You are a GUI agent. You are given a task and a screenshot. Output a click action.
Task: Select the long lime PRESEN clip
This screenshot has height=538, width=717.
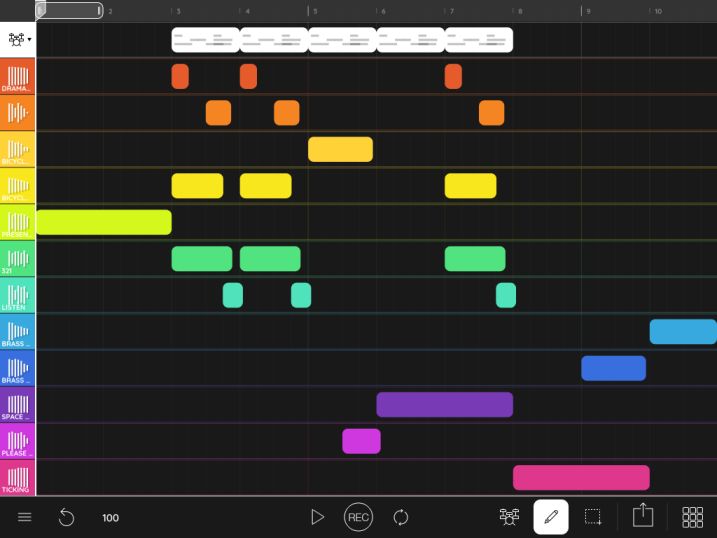click(104, 223)
